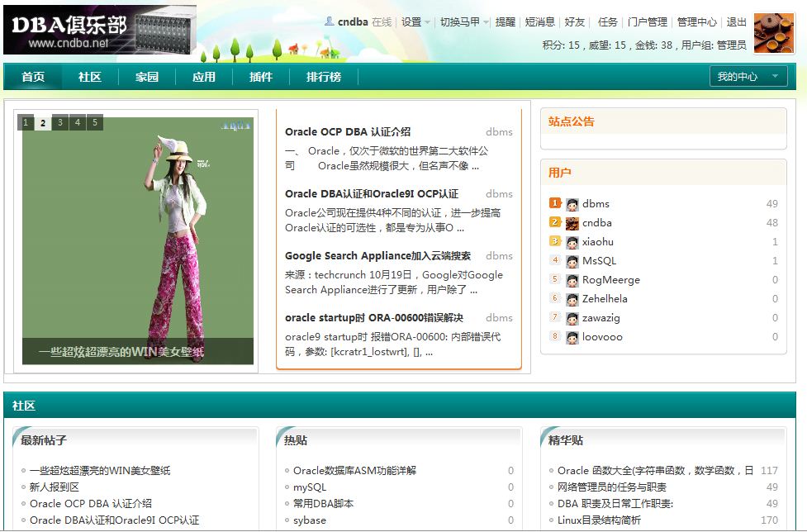Switch slideshow to slide 1
This screenshot has height=532, width=807.
coord(26,123)
